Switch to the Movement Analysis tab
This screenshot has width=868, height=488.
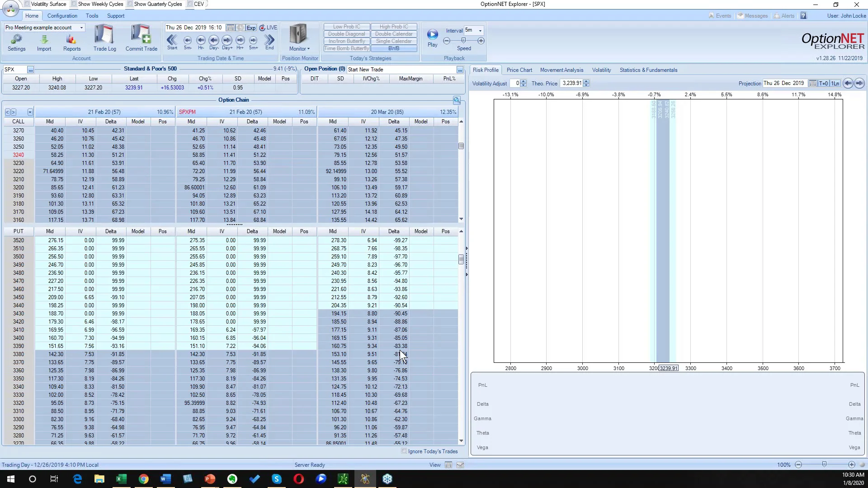(x=561, y=70)
